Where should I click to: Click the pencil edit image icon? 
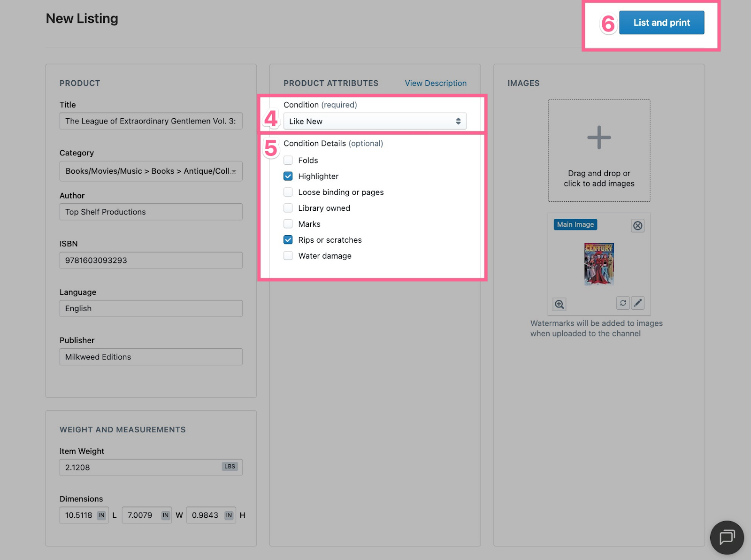(637, 303)
